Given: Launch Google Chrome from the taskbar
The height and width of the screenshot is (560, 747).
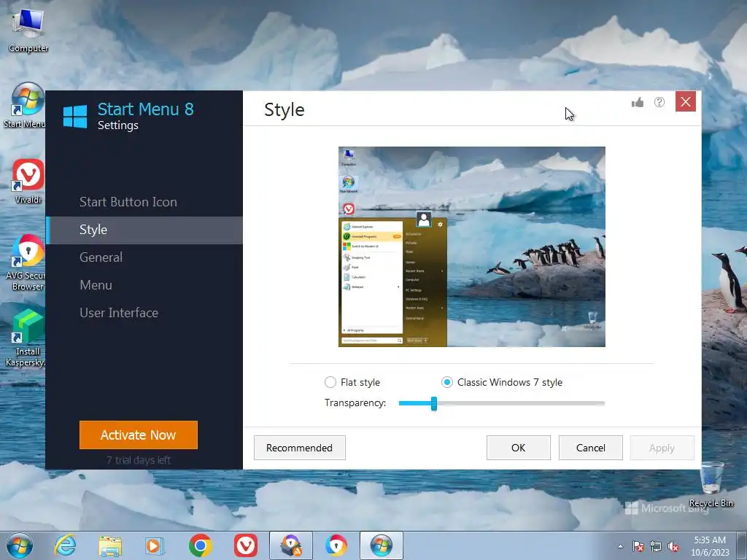Looking at the screenshot, I should [x=201, y=545].
